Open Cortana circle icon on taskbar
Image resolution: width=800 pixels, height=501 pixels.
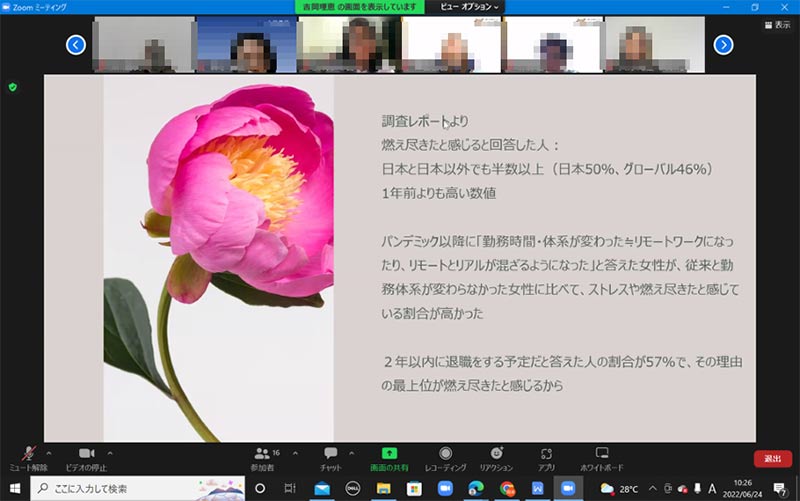pos(260,489)
